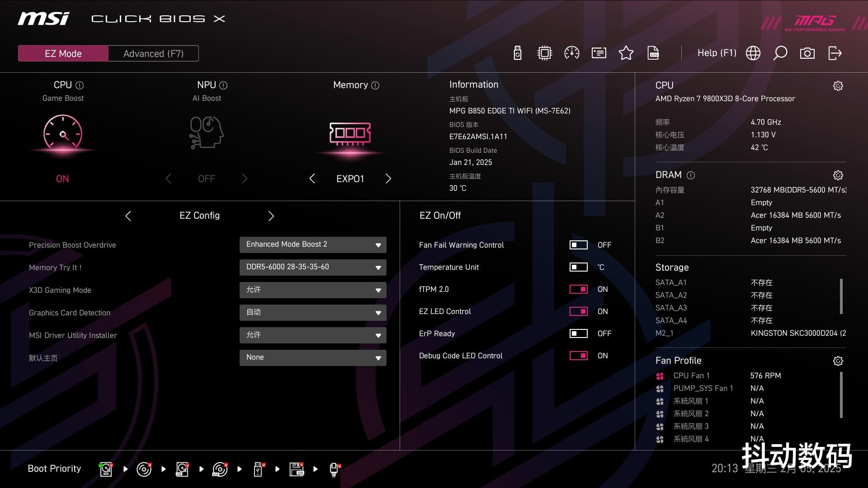Click the DRAM info circle icon
The width and height of the screenshot is (868, 488).
(691, 175)
